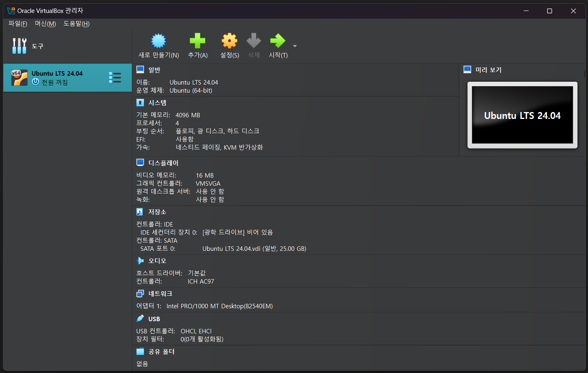Viewport: 588px width, 373px height.
Task: Click the OHCI, EHCI USB controller value
Action: tap(196, 331)
